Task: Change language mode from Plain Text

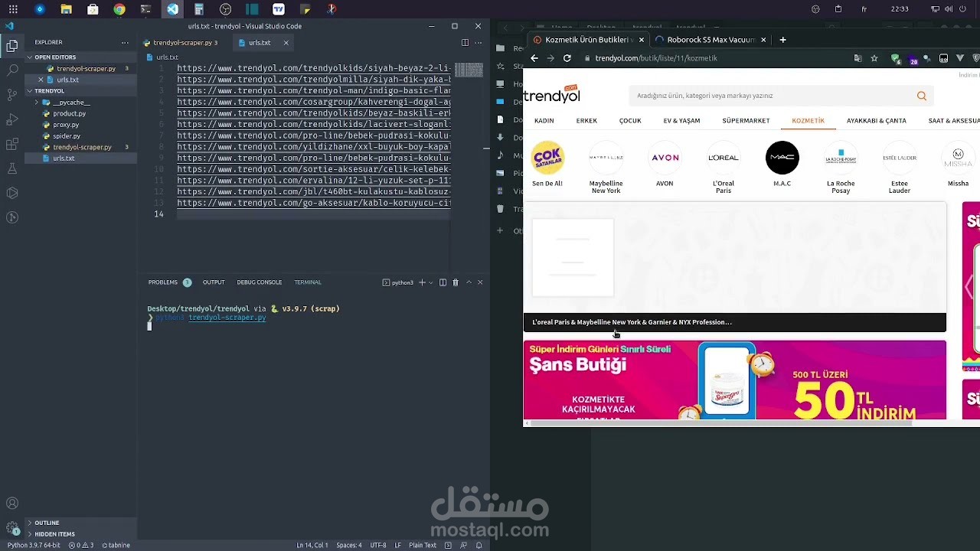Action: pyautogui.click(x=423, y=546)
